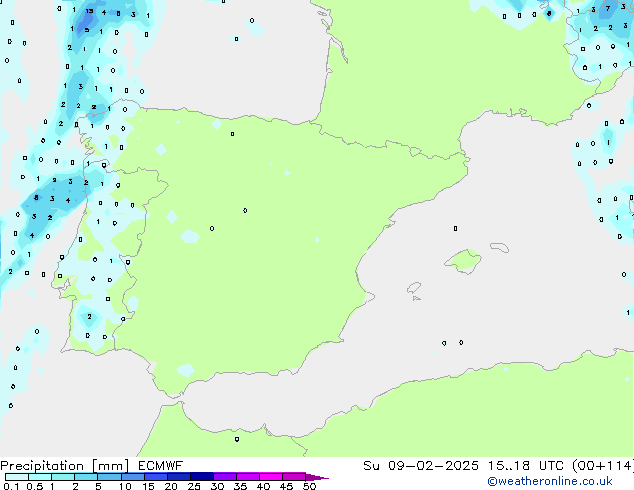
Task: Click the word 'Precipitation' in the title
Action: [42, 466]
